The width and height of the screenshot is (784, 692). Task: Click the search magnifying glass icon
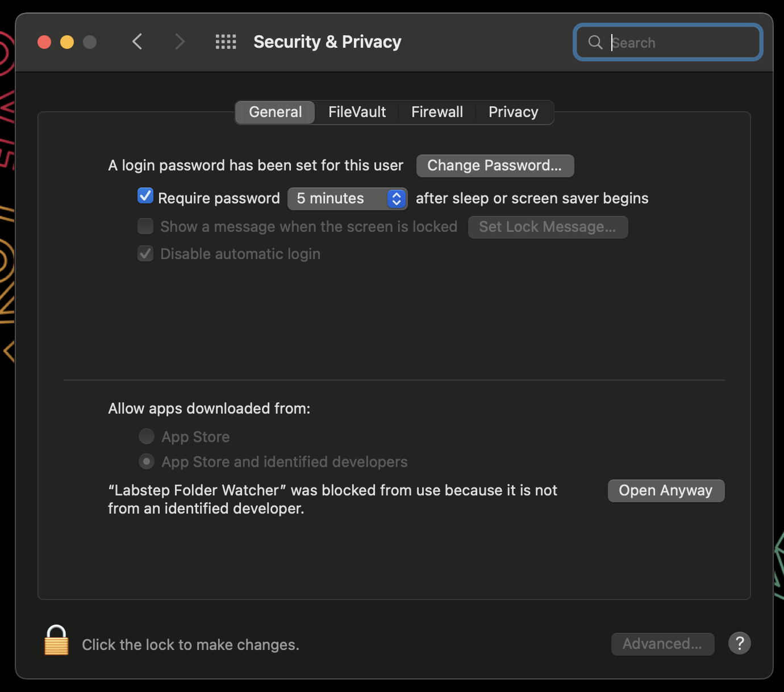coord(595,42)
